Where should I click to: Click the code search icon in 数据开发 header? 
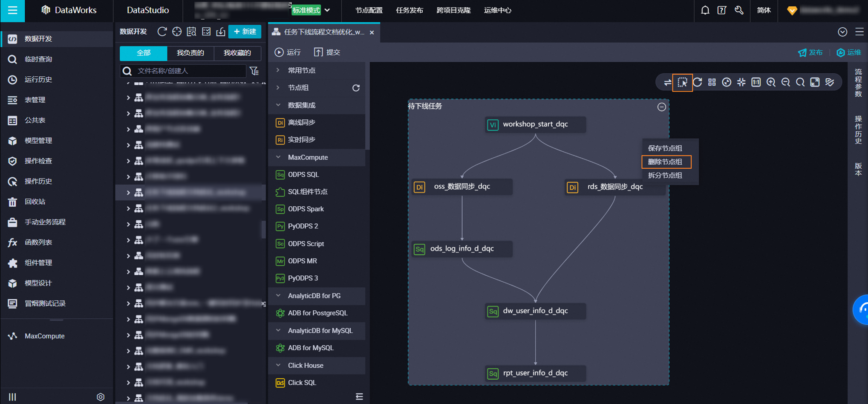click(192, 32)
